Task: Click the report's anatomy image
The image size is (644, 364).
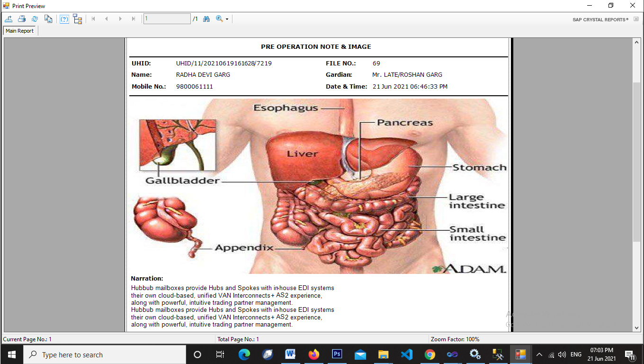Action: point(319,186)
